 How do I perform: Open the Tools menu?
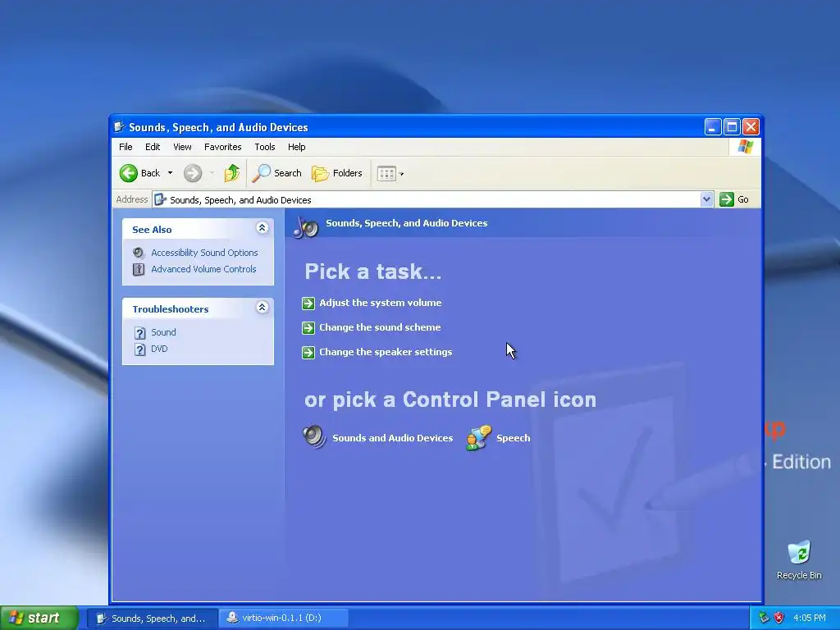point(265,147)
